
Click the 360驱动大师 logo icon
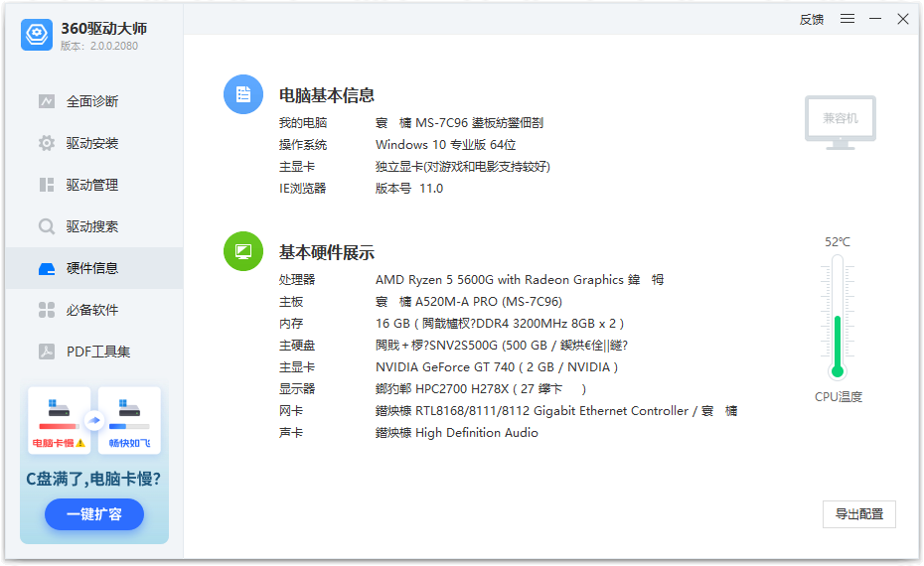point(37,35)
